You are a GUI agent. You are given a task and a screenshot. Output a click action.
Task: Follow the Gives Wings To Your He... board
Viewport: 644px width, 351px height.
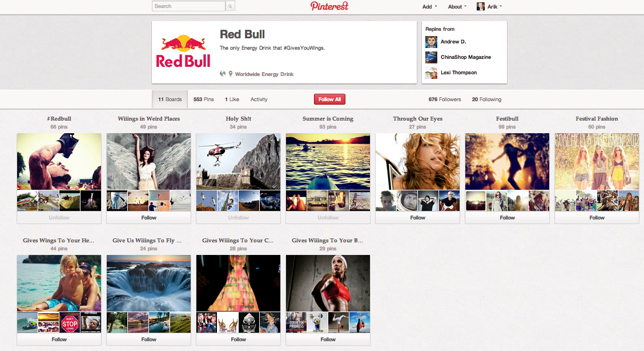click(59, 339)
